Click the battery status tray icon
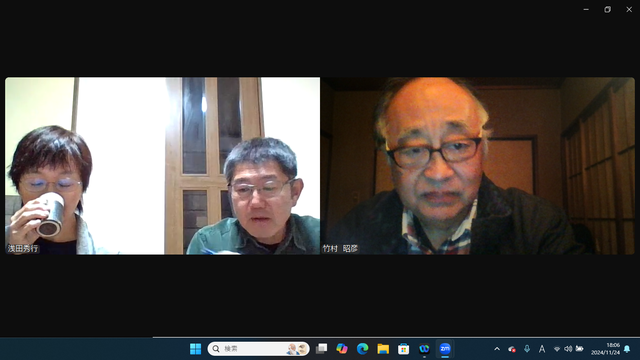The height and width of the screenshot is (360, 640). (x=579, y=349)
